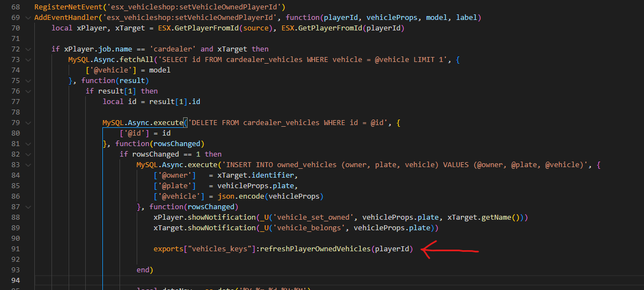Click line number 79 in the gutter

[x=15, y=123]
